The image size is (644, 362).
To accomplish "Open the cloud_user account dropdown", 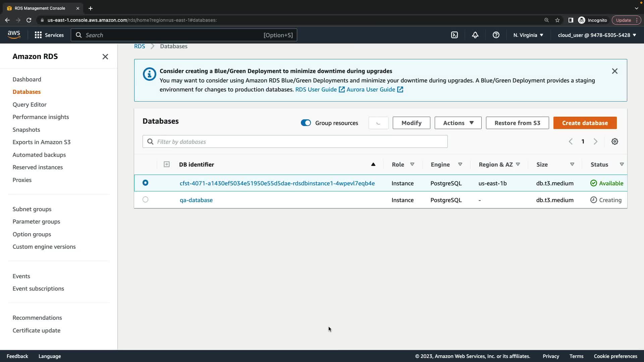I will pyautogui.click(x=597, y=35).
